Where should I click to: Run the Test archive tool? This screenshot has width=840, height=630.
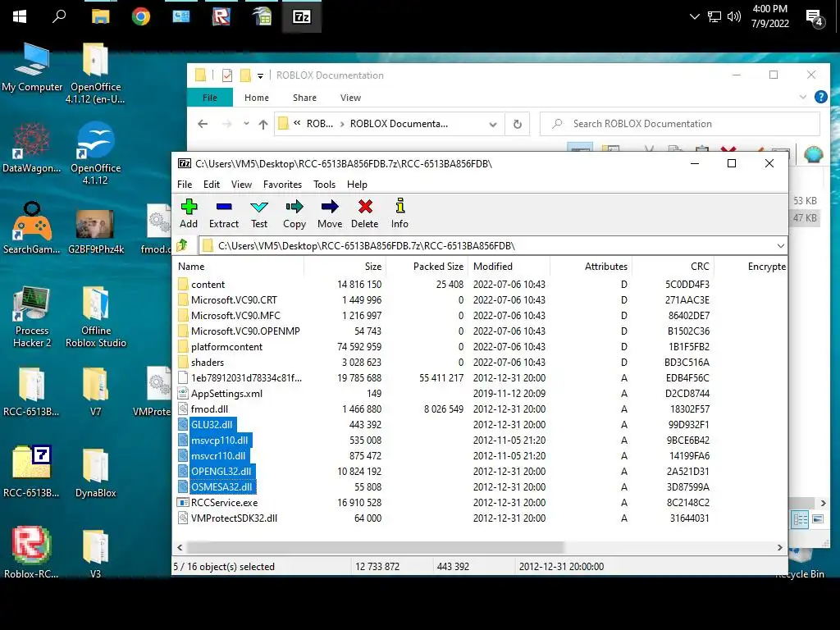259,214
